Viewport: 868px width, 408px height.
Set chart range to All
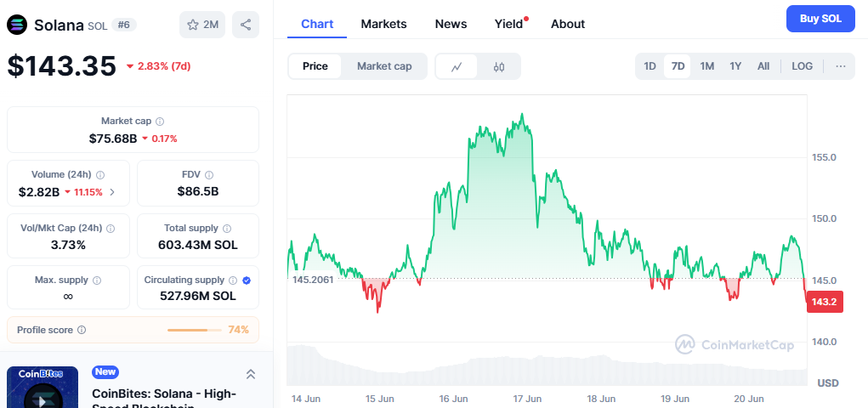763,66
